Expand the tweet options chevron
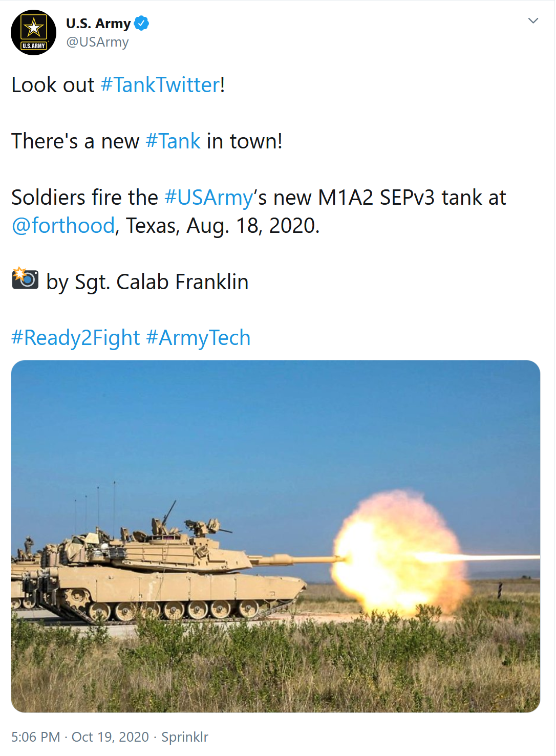 pos(533,21)
